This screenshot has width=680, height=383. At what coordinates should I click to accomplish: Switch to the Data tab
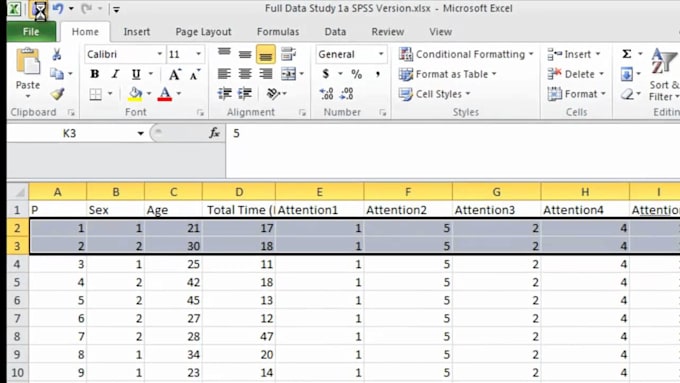[x=335, y=32]
